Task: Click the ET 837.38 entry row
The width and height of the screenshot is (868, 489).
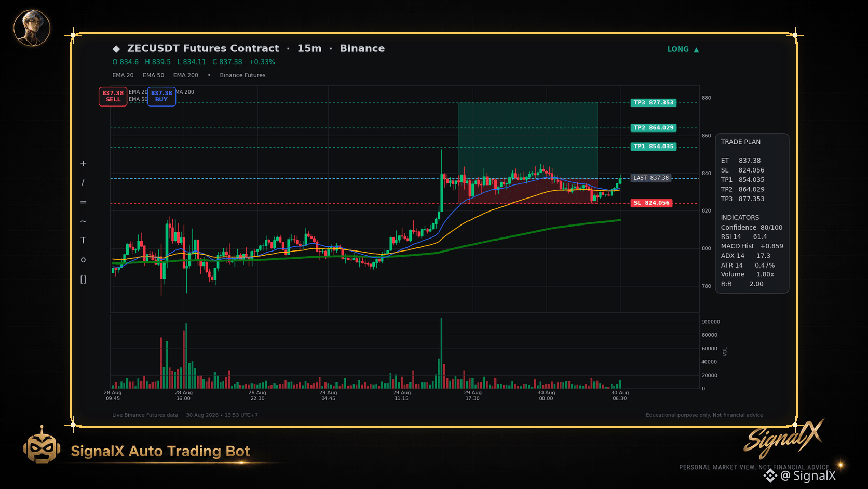Action: point(741,161)
